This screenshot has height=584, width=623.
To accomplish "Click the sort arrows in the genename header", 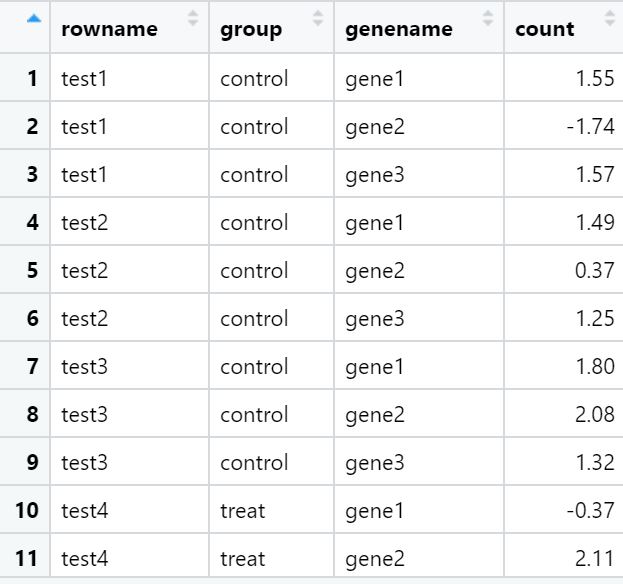I will [488, 18].
